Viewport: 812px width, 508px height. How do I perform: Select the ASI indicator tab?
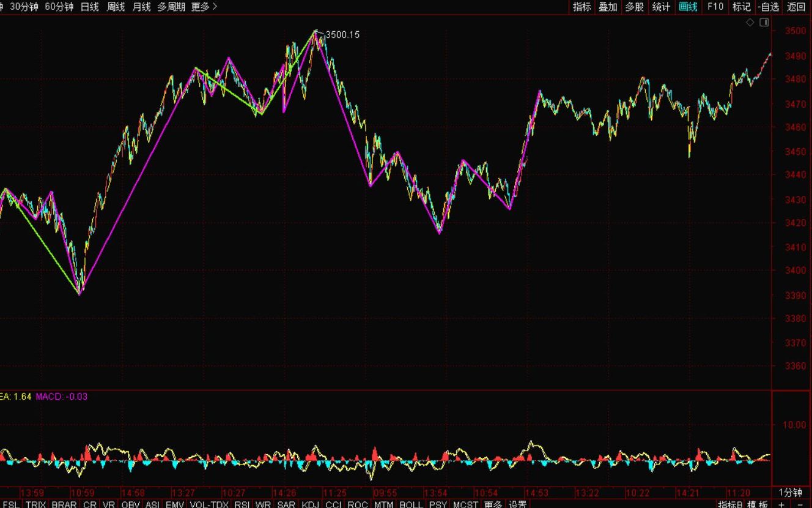click(x=152, y=504)
